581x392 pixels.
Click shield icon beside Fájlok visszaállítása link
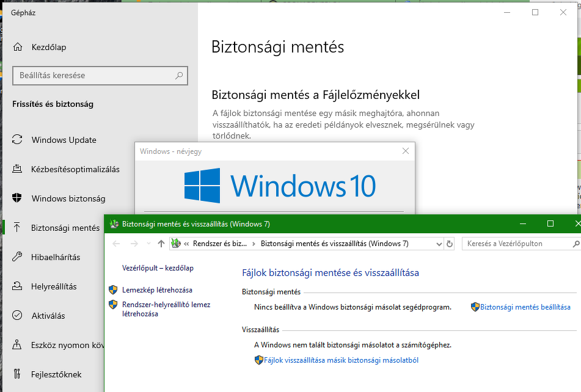(x=258, y=360)
